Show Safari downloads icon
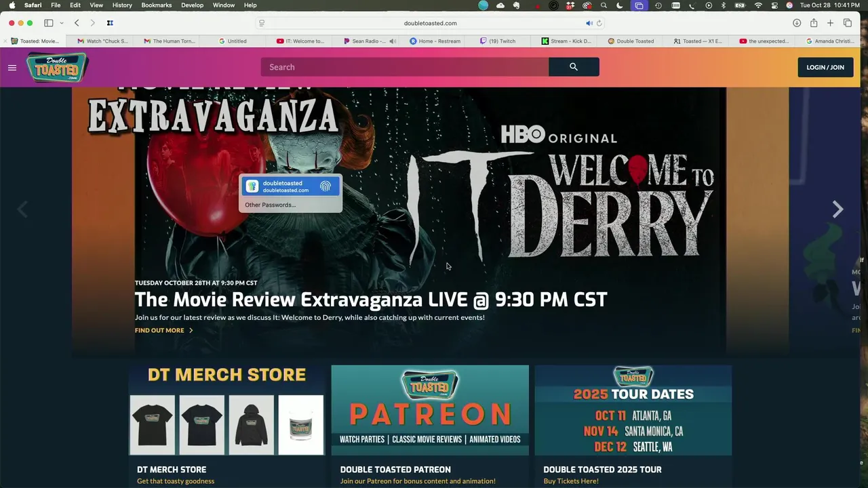868x488 pixels. pyautogui.click(x=797, y=23)
